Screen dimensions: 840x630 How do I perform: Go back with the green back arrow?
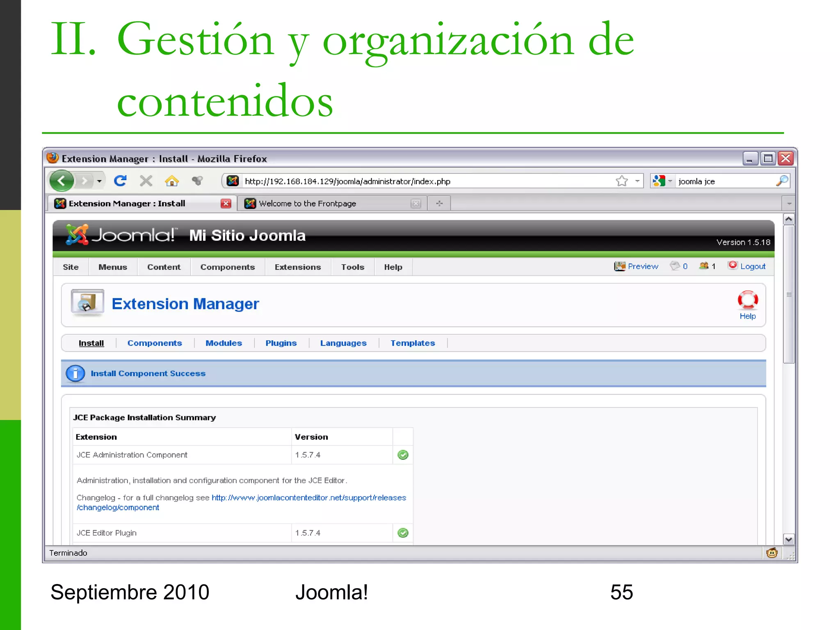tap(62, 181)
